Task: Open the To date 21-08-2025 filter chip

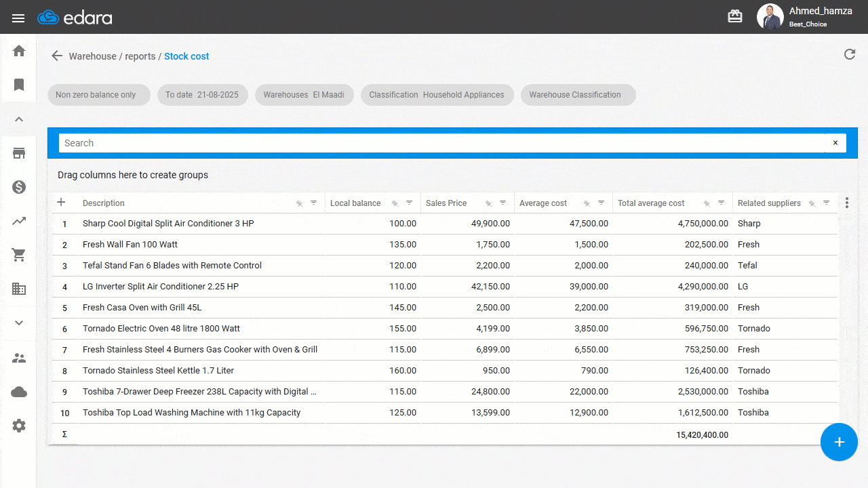Action: coord(202,95)
